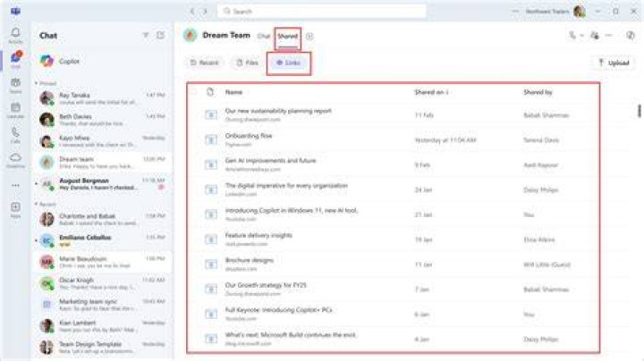The height and width of the screenshot is (361, 644).
Task: Open the Copilot chat
Action: [x=102, y=61]
